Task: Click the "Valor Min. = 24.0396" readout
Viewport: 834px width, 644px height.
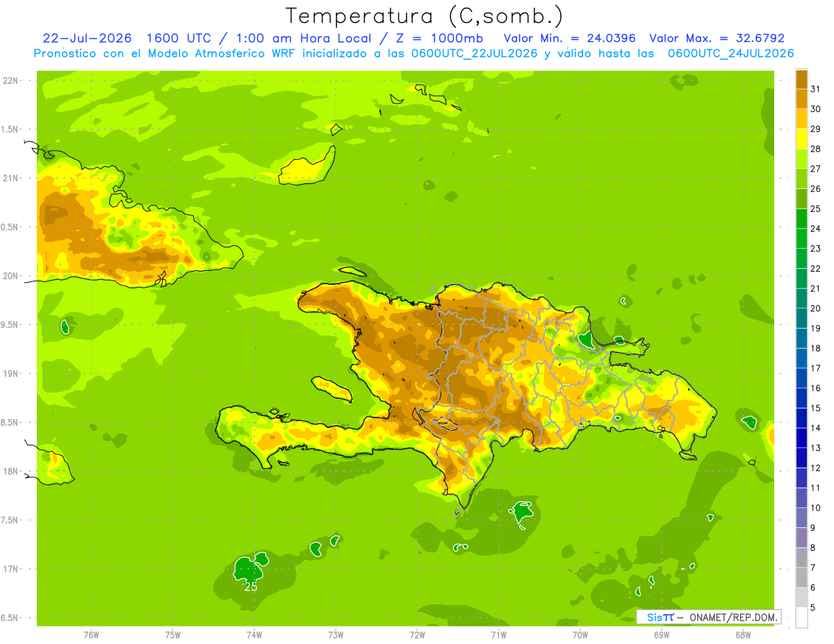Action: coord(569,38)
